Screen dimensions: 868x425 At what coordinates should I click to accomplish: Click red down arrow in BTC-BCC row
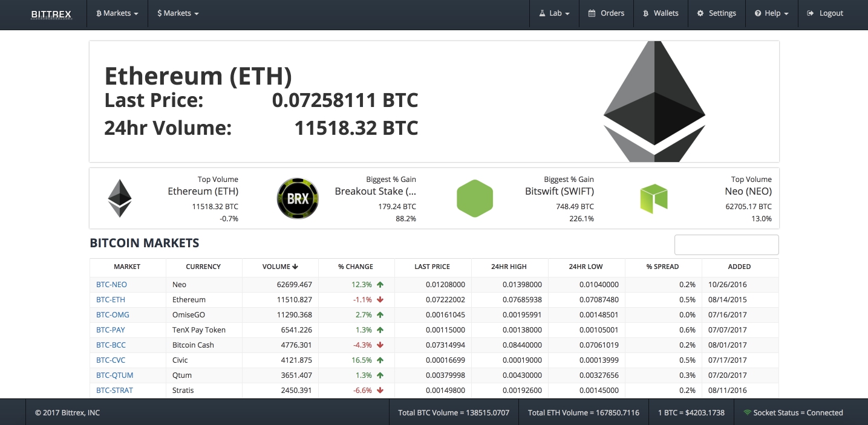pos(380,345)
